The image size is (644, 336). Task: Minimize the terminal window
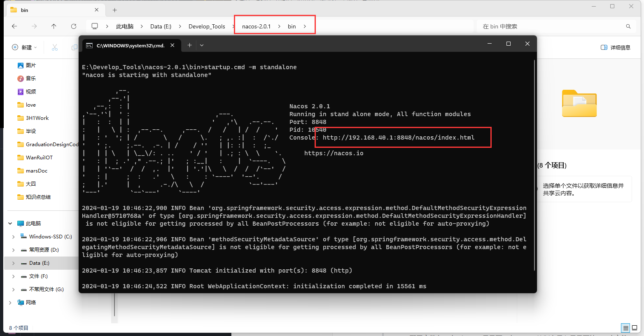490,44
